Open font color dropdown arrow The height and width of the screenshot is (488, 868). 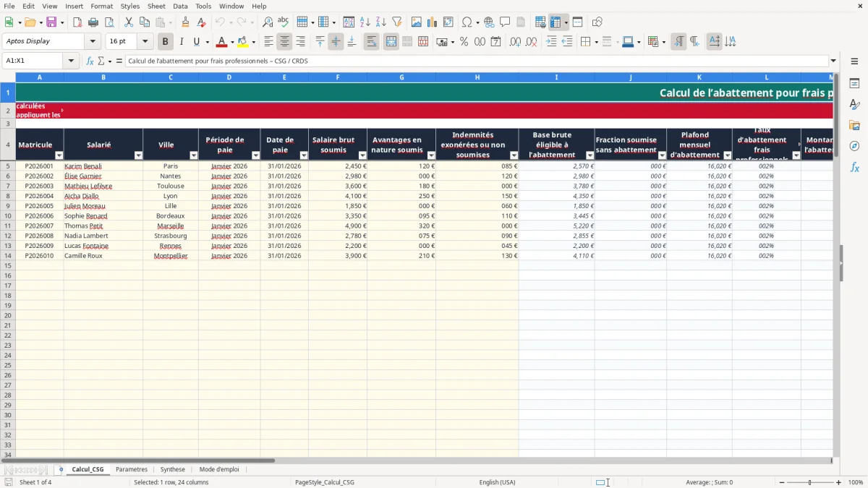click(x=232, y=42)
